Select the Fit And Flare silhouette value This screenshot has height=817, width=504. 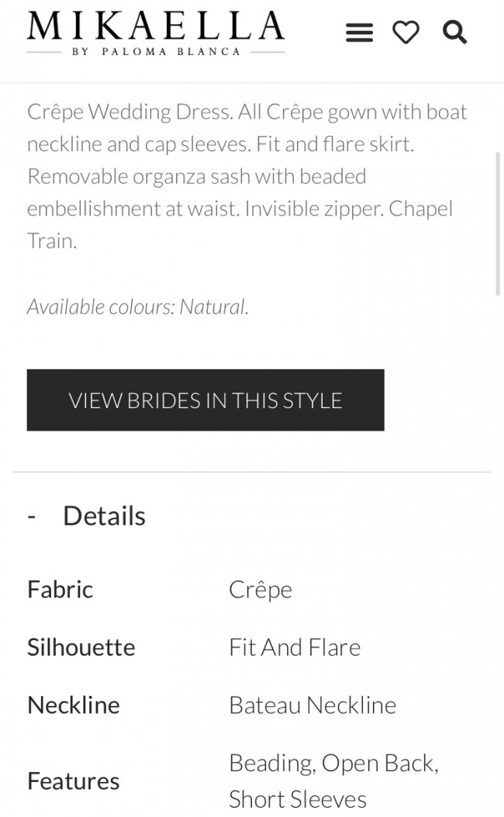tap(295, 646)
